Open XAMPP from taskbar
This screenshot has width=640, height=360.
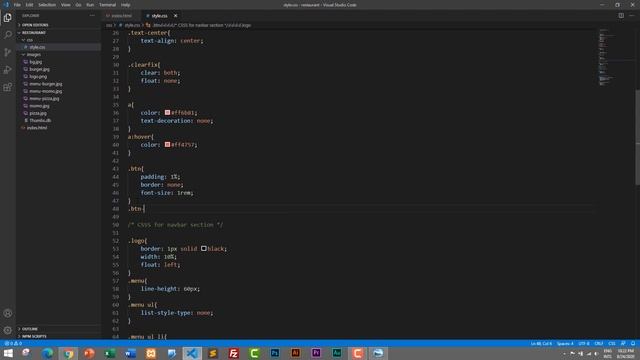[x=151, y=353]
